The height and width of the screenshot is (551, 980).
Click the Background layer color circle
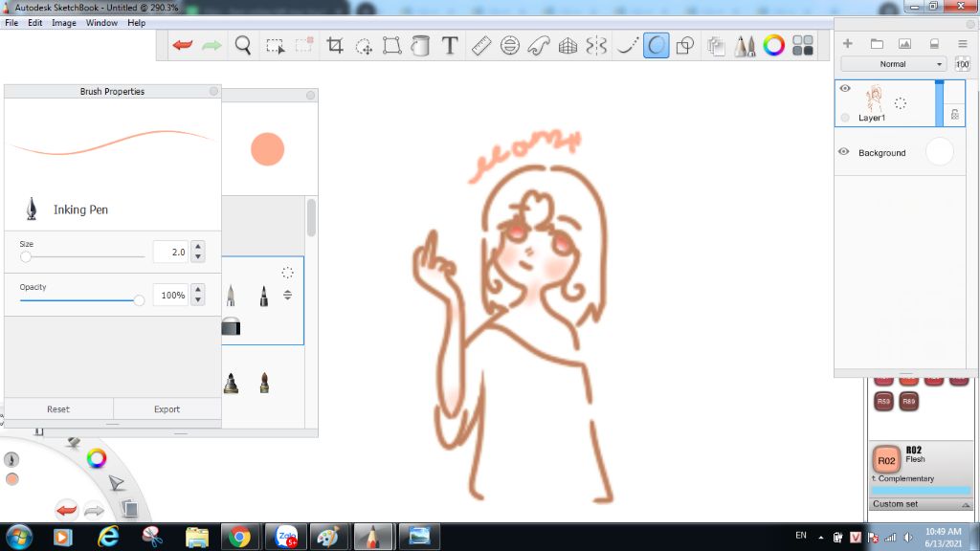[940, 152]
